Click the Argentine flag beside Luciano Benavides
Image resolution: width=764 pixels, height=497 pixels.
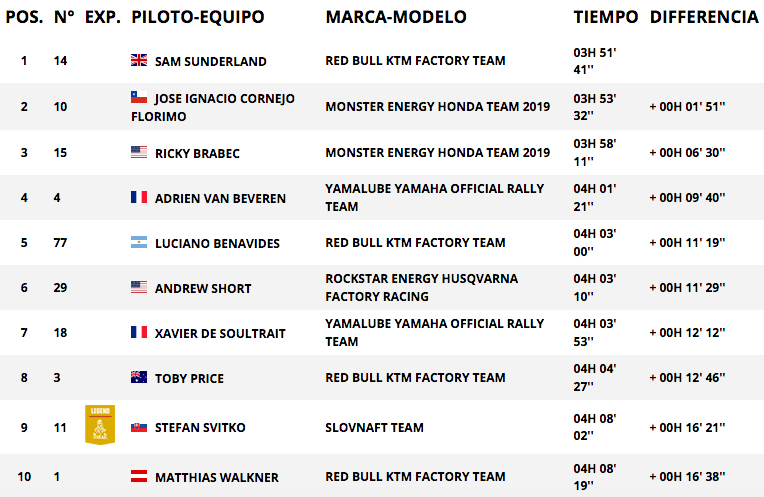139,242
